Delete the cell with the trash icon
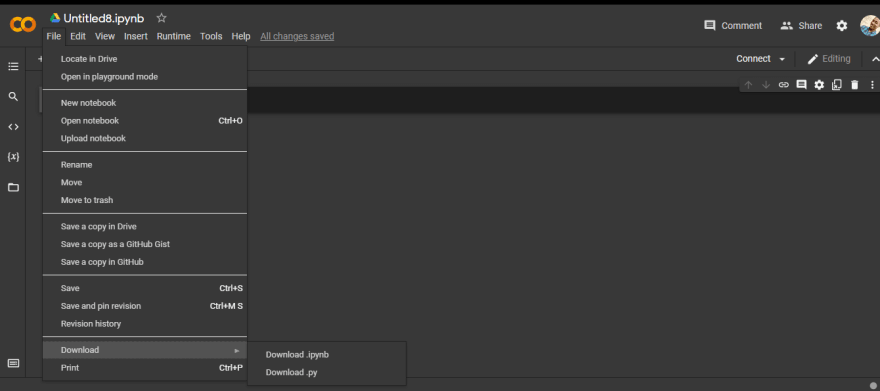The image size is (880, 391). click(x=855, y=85)
